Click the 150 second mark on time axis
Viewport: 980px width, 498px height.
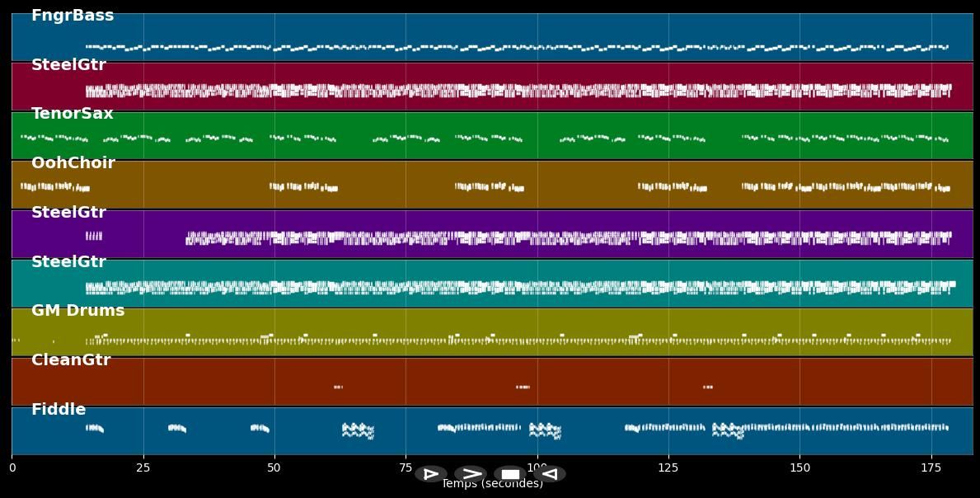coord(799,467)
